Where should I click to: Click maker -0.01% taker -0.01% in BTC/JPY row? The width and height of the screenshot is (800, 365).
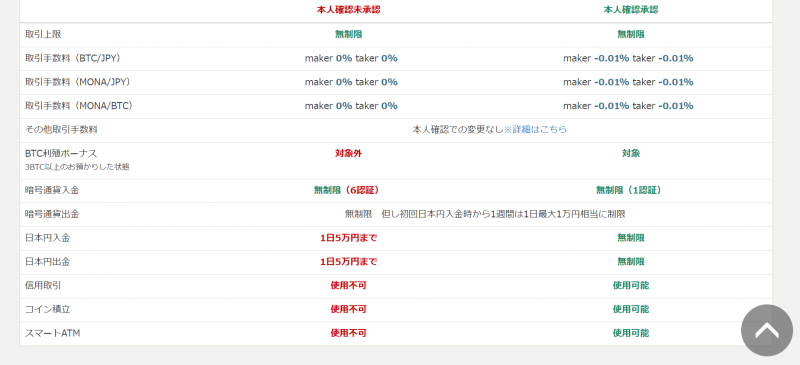point(628,58)
